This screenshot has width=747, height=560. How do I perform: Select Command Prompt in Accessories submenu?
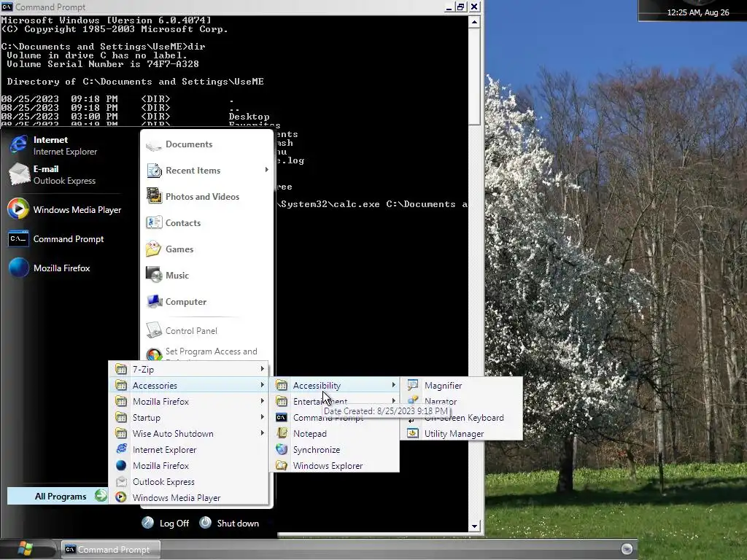pyautogui.click(x=336, y=418)
